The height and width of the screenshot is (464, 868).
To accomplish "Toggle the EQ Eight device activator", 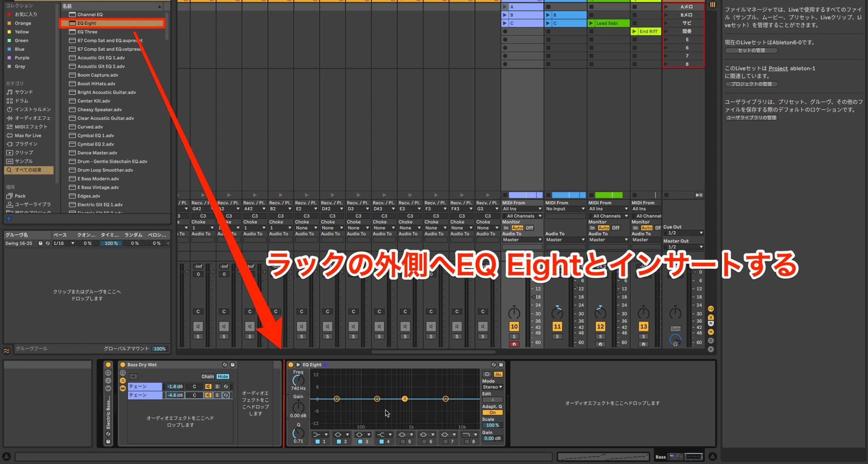I will tap(291, 365).
